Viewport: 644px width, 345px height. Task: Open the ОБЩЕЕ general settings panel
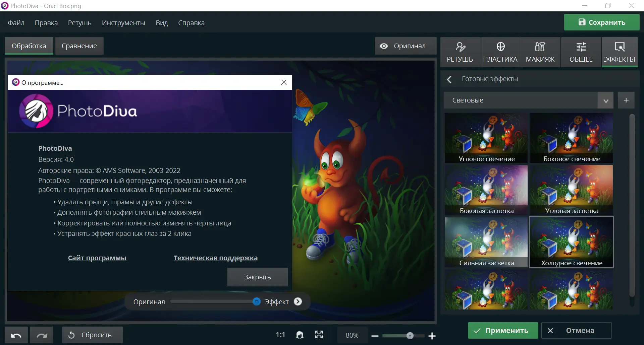581,52
